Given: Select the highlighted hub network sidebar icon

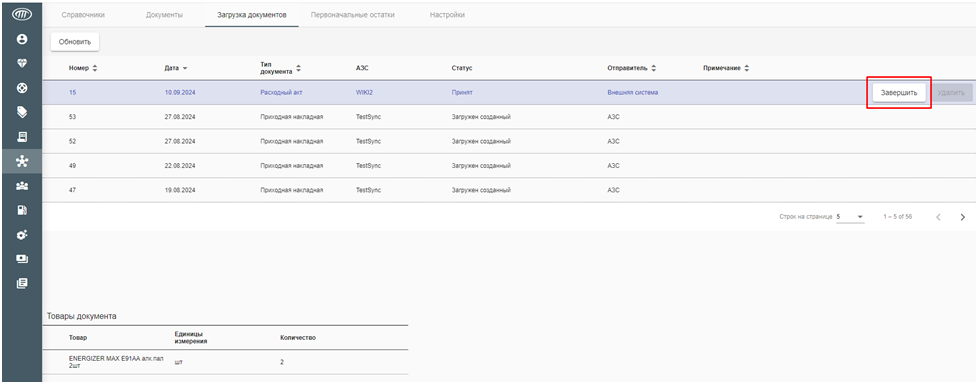Looking at the screenshot, I should tap(22, 161).
